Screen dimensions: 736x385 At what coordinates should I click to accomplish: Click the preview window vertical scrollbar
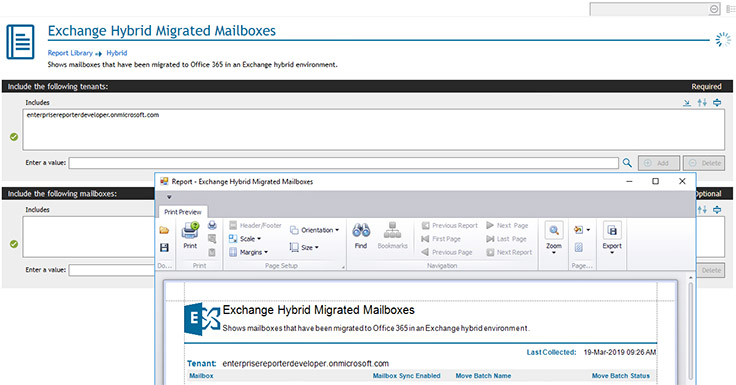point(690,329)
